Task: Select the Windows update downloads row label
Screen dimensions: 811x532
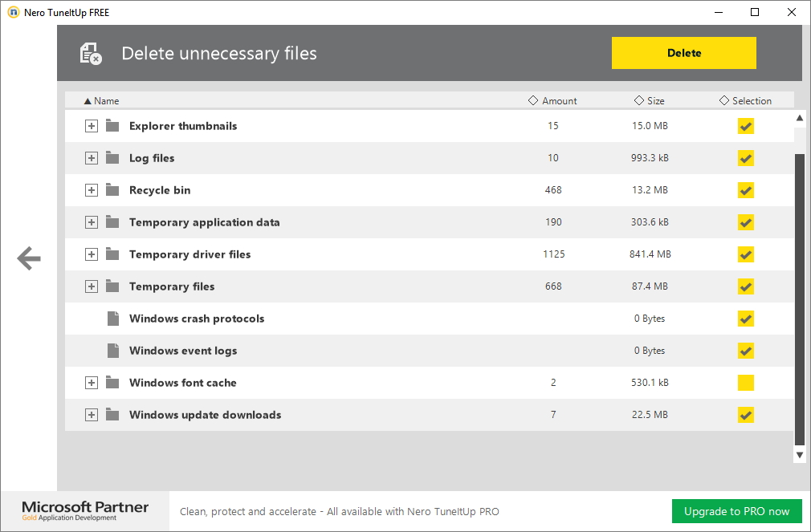Action: point(205,415)
